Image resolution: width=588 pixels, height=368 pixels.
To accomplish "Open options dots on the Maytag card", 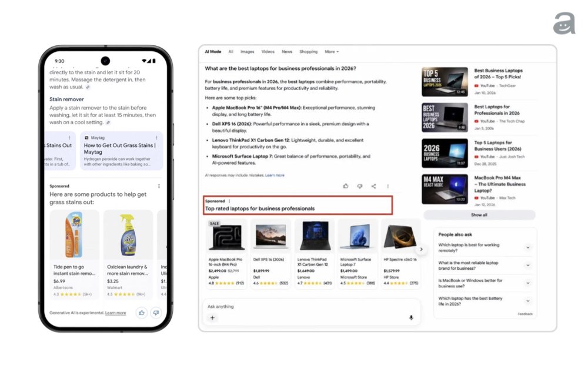I will tap(156, 138).
